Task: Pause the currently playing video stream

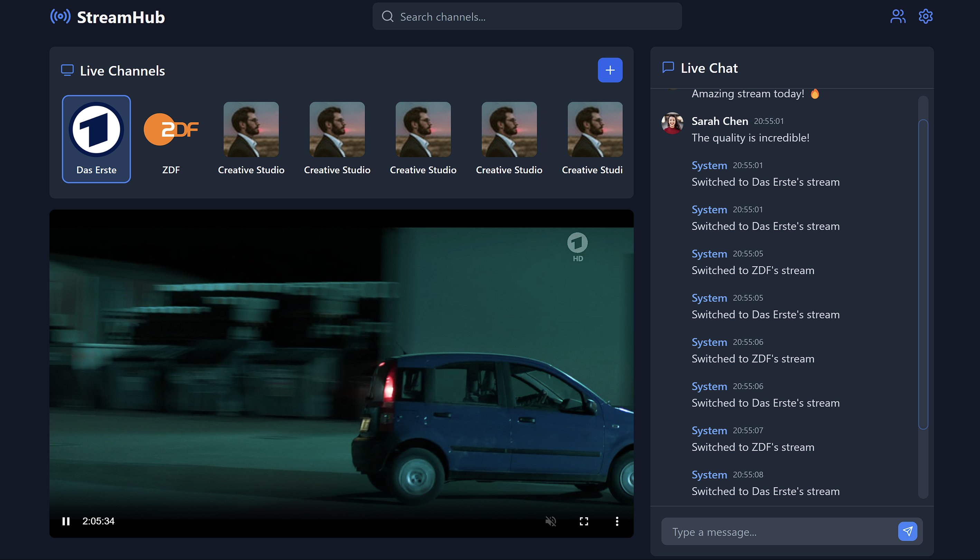Action: (66, 521)
